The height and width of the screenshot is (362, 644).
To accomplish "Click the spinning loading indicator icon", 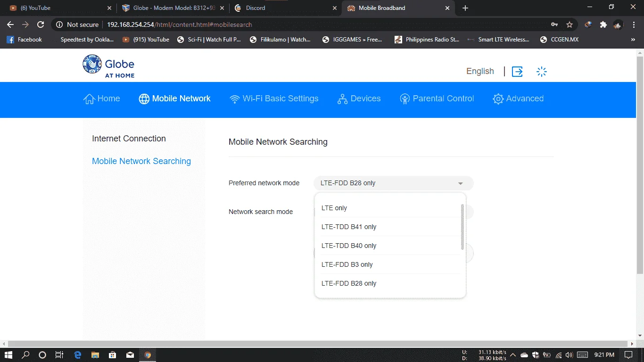I will tap(542, 72).
